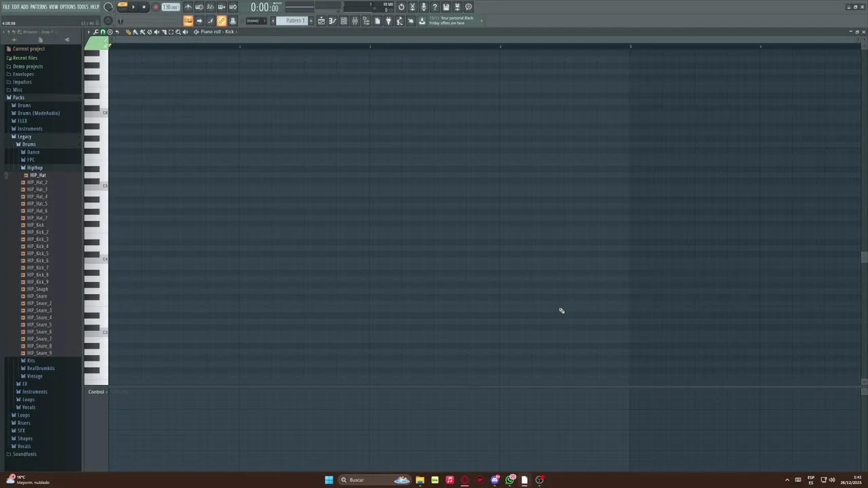
Task: Open the help question mark icon
Action: pos(435,7)
